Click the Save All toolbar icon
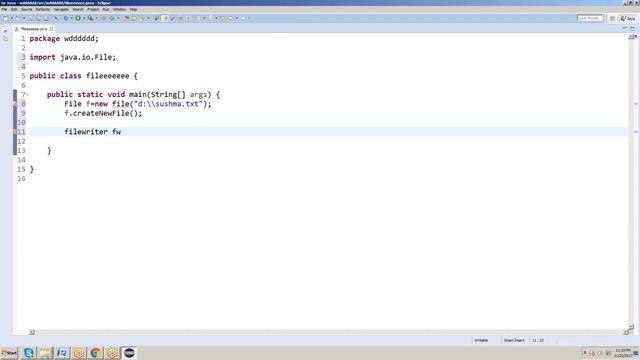 pyautogui.click(x=38, y=18)
